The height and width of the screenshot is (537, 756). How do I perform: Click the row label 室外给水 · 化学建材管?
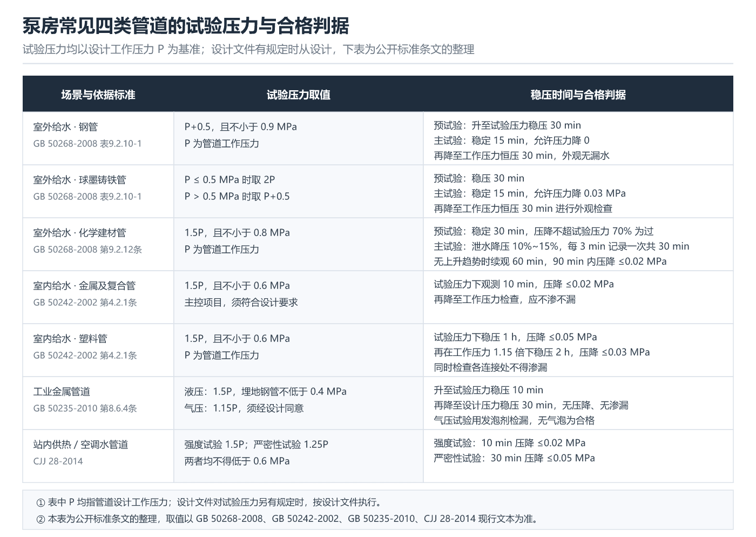click(x=79, y=233)
